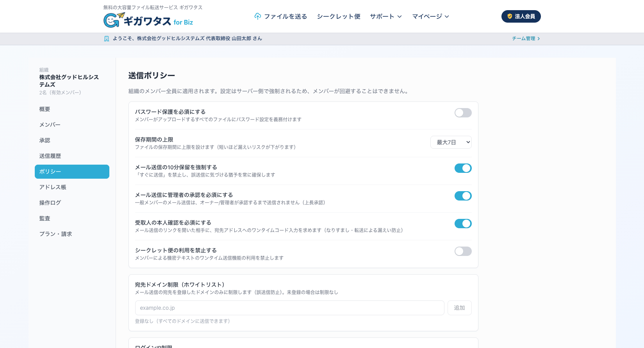644x348 pixels.
Task: Open メンバー sidebar section
Action: (72, 125)
